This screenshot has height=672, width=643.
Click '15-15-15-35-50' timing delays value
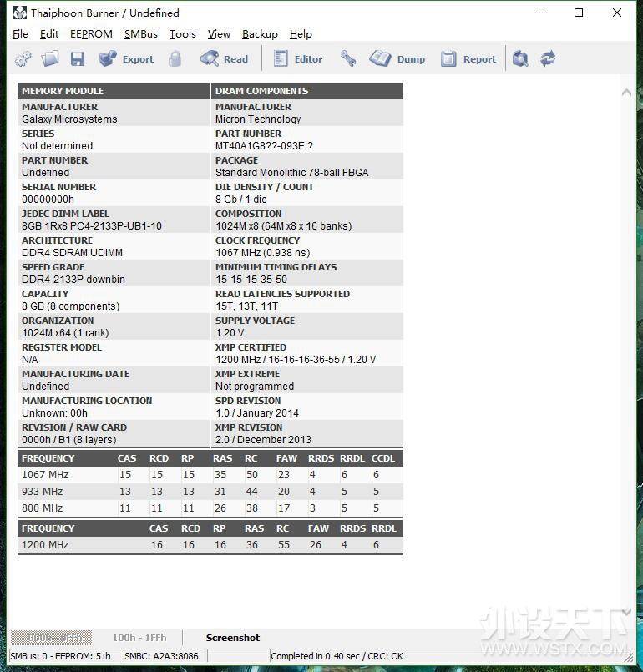251,280
